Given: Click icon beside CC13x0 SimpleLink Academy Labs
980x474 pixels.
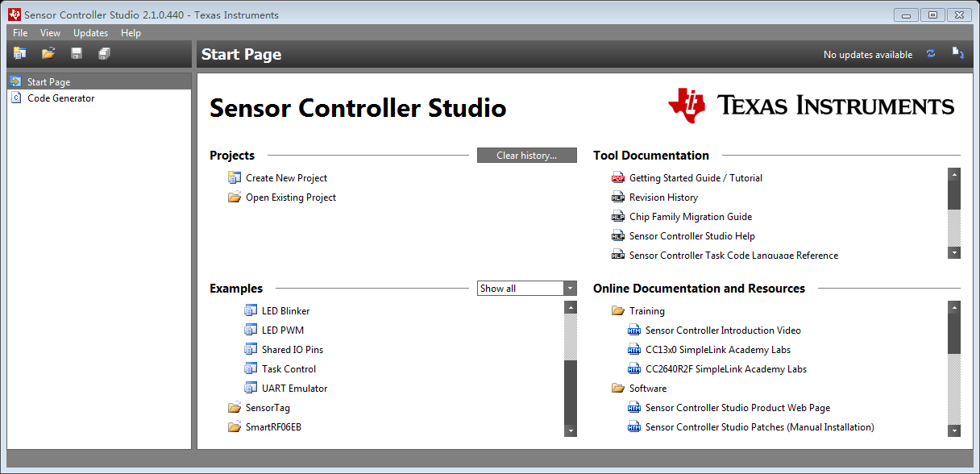Looking at the screenshot, I should point(634,349).
